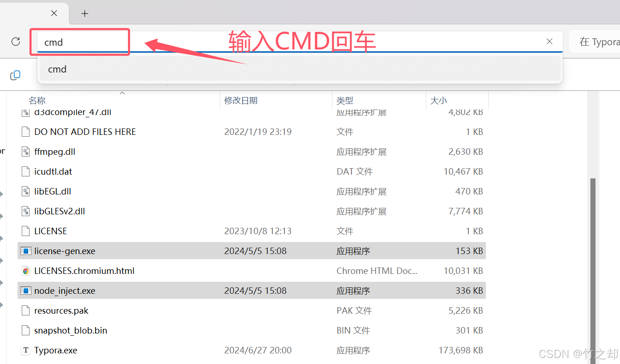Click the Typora T icon of Typora.exe
620x364 pixels.
coord(25,350)
